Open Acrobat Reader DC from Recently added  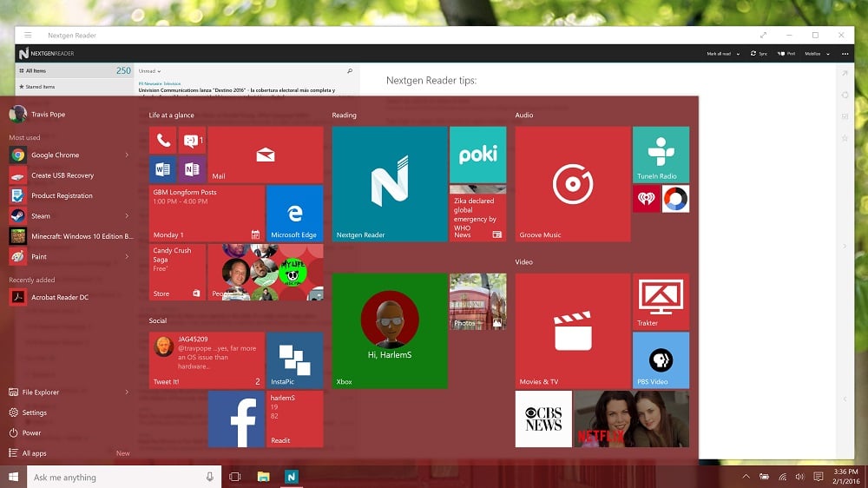click(69, 297)
